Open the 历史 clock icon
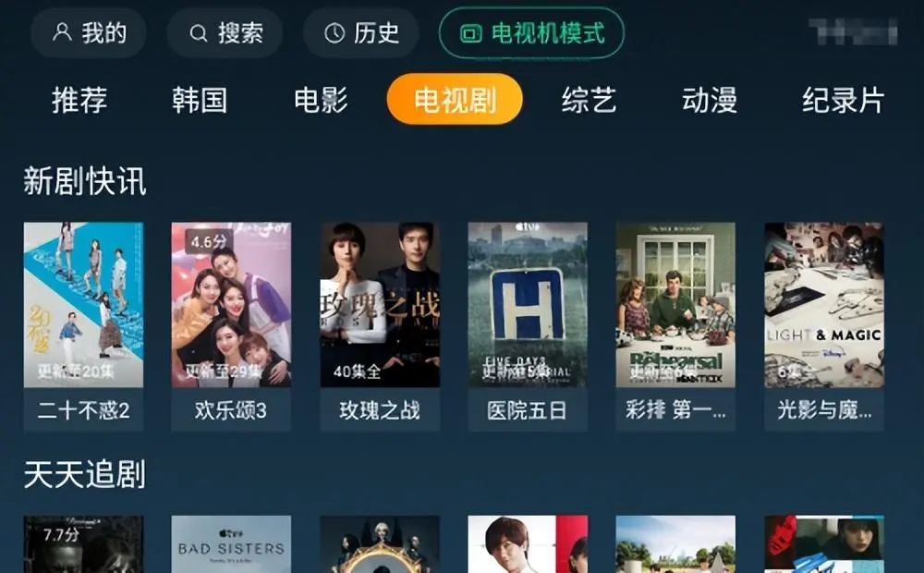This screenshot has width=924, height=573. [334, 33]
